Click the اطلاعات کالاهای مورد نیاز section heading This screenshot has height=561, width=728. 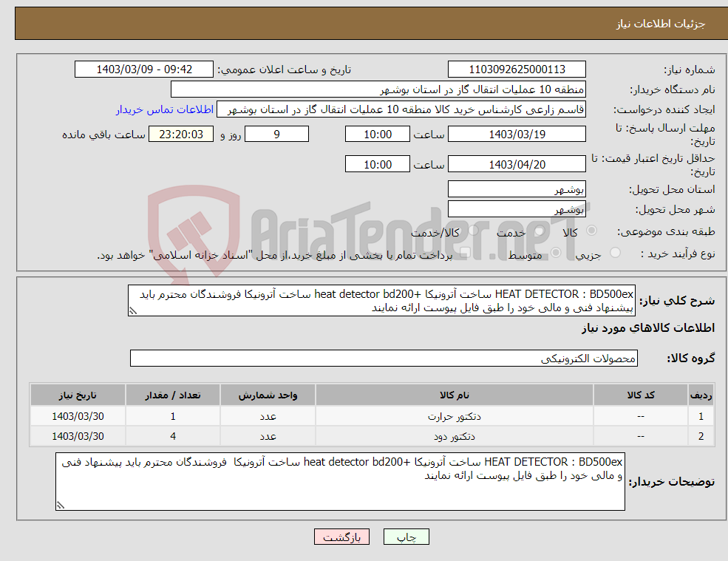click(648, 328)
